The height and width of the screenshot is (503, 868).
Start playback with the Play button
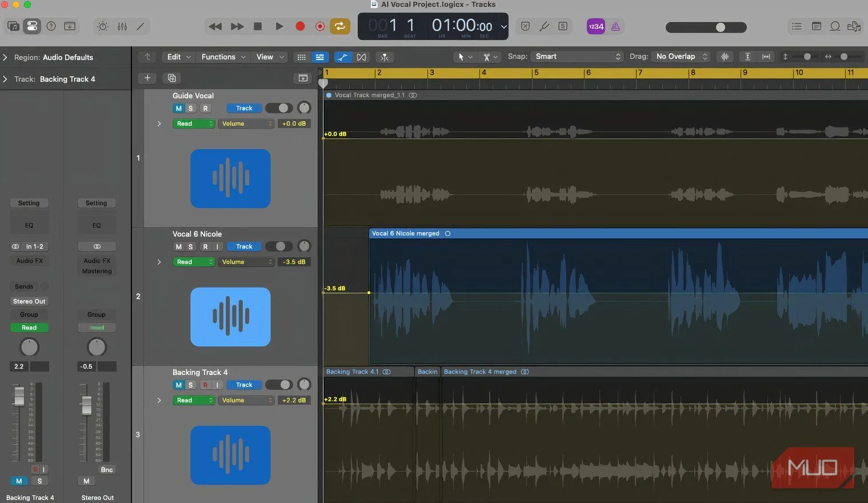click(279, 26)
